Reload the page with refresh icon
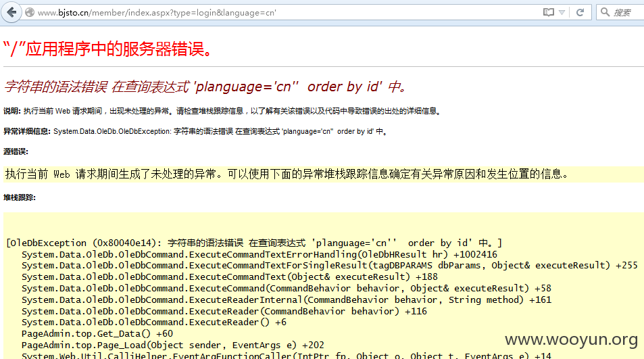Image resolution: width=644 pixels, height=359 pixels. click(580, 12)
